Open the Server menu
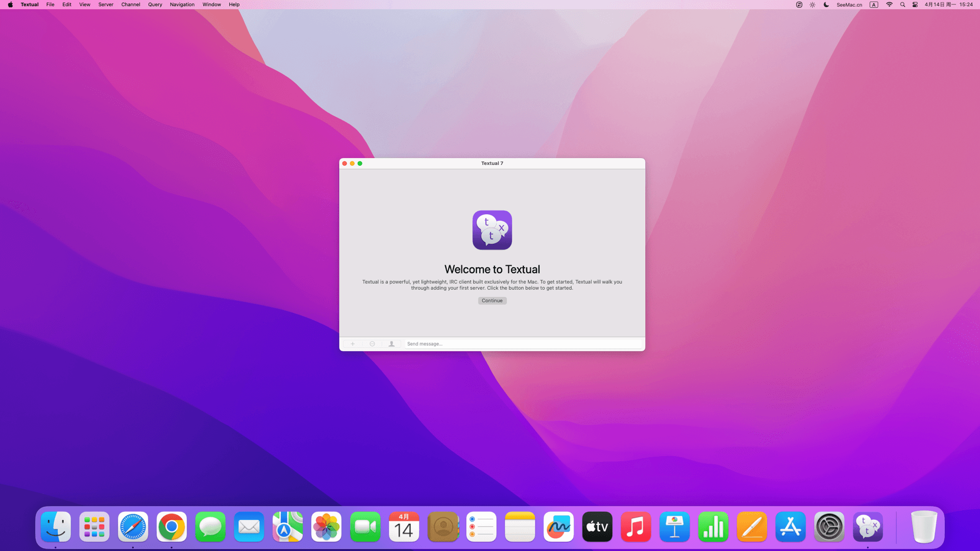 point(106,5)
